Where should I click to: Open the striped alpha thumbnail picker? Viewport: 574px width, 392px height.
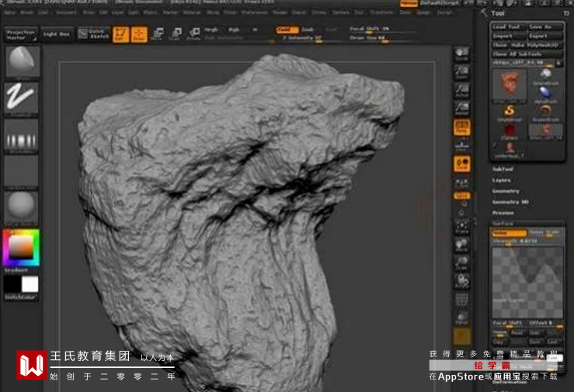[21, 136]
